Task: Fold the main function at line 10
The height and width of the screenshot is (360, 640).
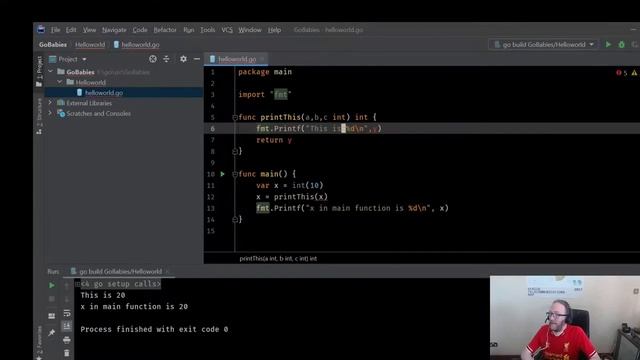Action: click(235, 174)
